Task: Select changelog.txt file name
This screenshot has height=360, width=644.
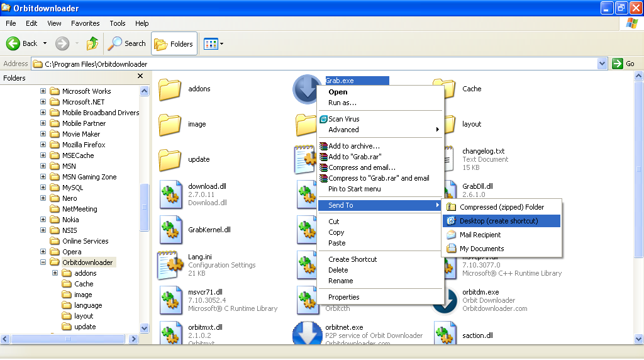Action: pyautogui.click(x=484, y=151)
